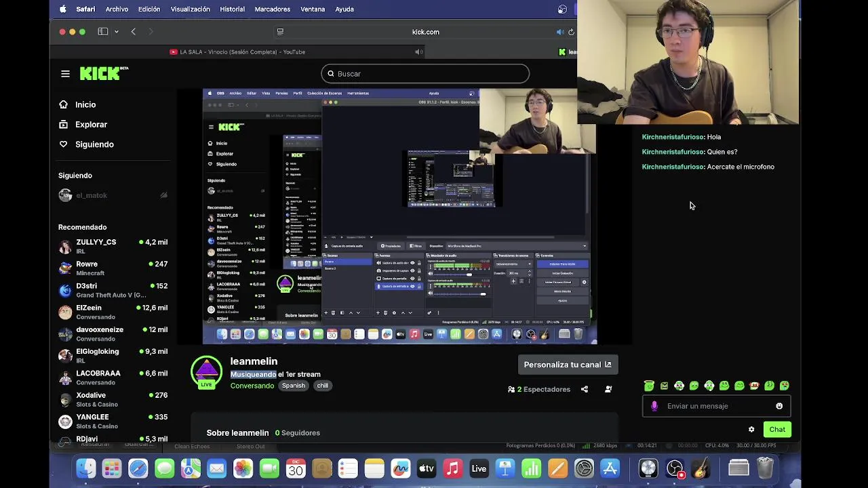Viewport: 868px width, 488px height.
Task: Go back with Safari back arrow
Action: 134,32
